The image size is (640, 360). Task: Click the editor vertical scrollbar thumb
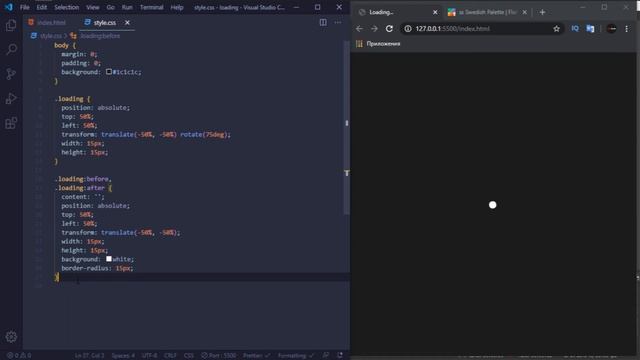[x=347, y=127]
